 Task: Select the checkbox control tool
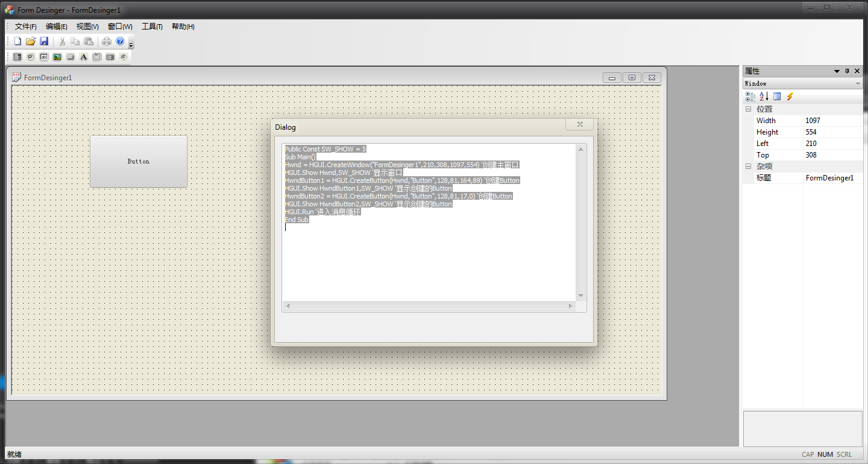pos(31,57)
